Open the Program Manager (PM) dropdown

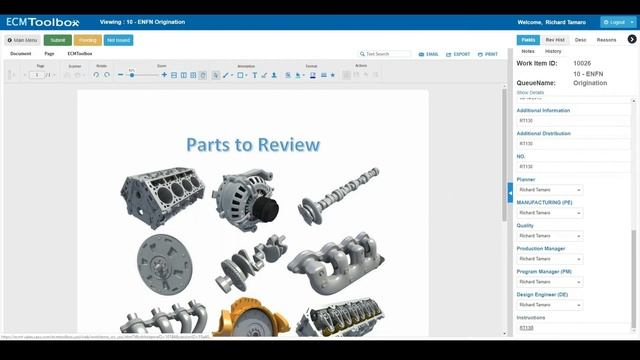click(549, 282)
